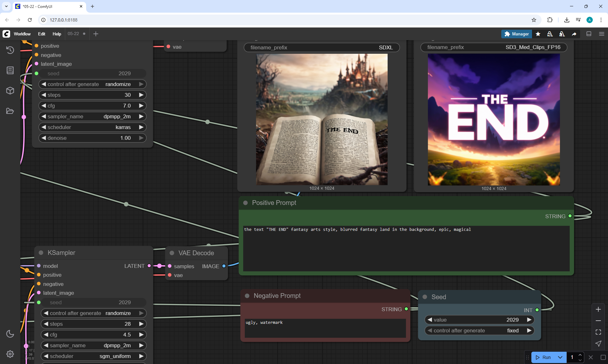Viewport: 608px width, 364px height.
Task: Open the Help menu
Action: tap(57, 34)
